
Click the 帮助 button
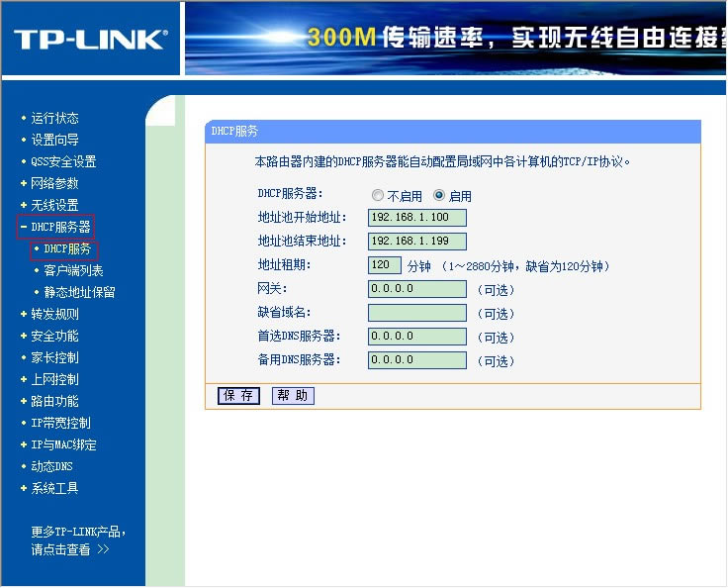coord(293,396)
